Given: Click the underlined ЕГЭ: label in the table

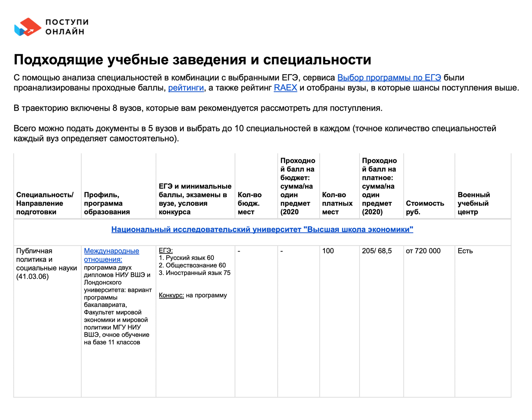Looking at the screenshot, I should tap(166, 250).
